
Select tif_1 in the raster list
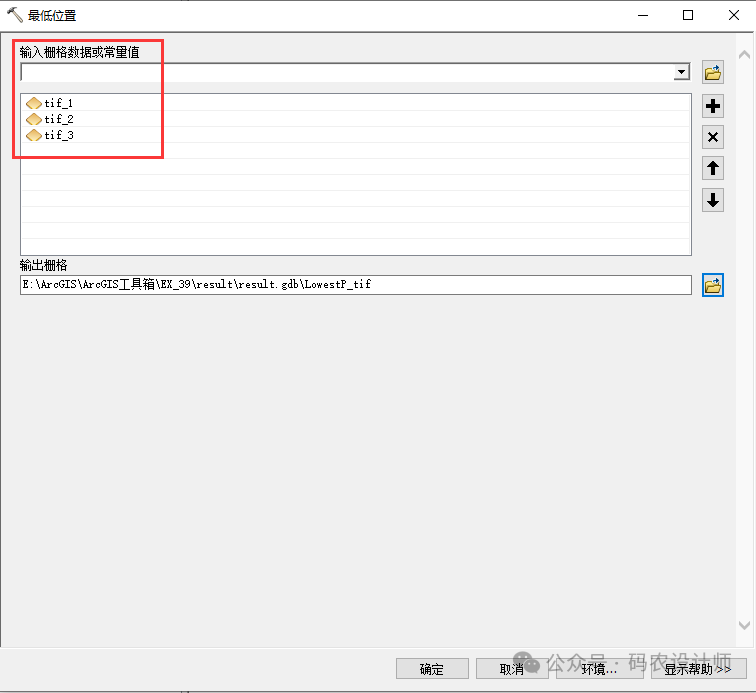coord(58,103)
